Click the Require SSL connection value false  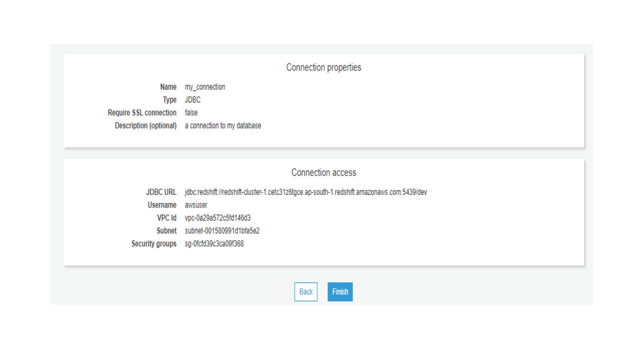[x=191, y=113]
